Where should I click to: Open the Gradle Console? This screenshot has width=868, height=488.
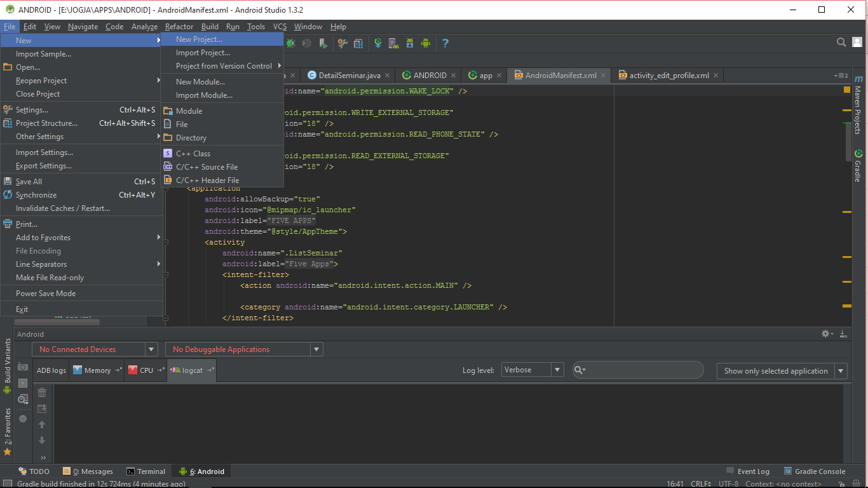(x=820, y=471)
